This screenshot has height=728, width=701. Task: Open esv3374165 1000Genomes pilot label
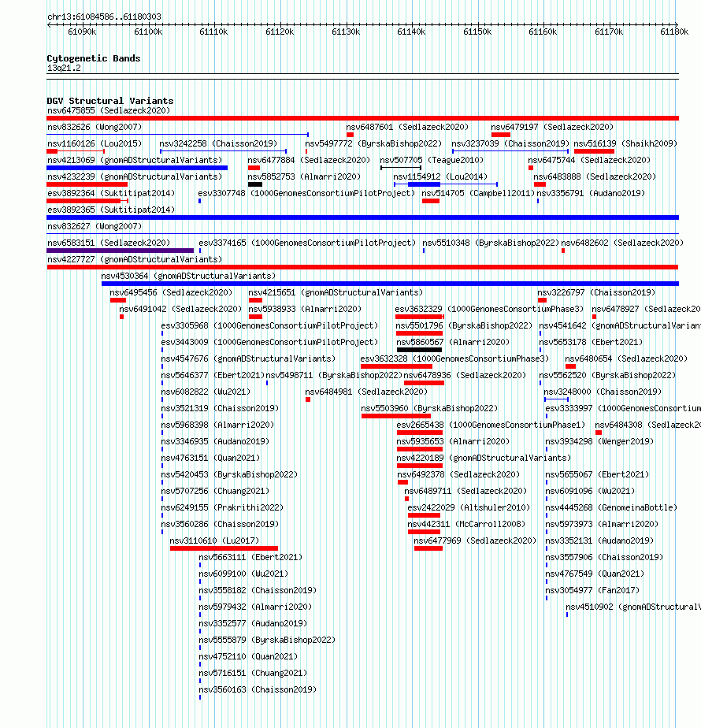[307, 243]
